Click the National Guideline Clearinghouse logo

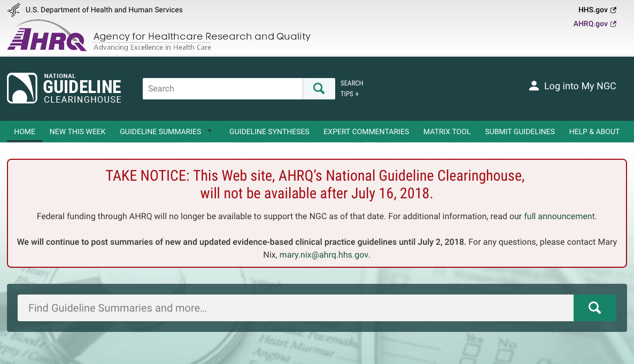[x=64, y=88]
